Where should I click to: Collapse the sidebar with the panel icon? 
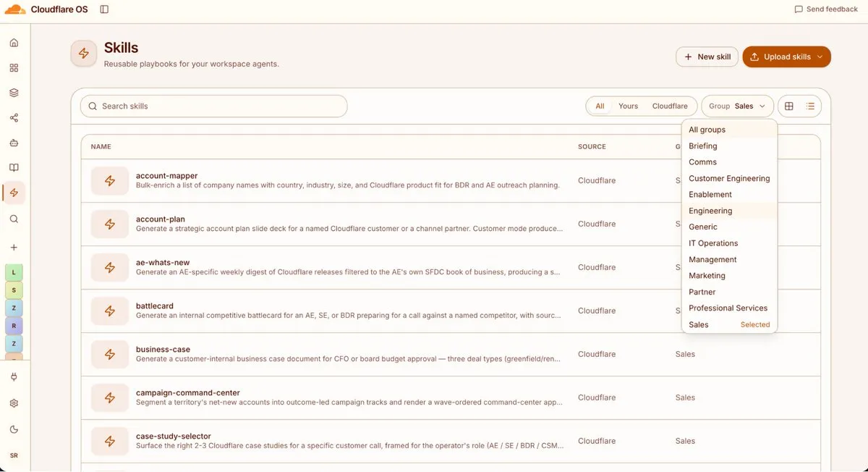104,9
